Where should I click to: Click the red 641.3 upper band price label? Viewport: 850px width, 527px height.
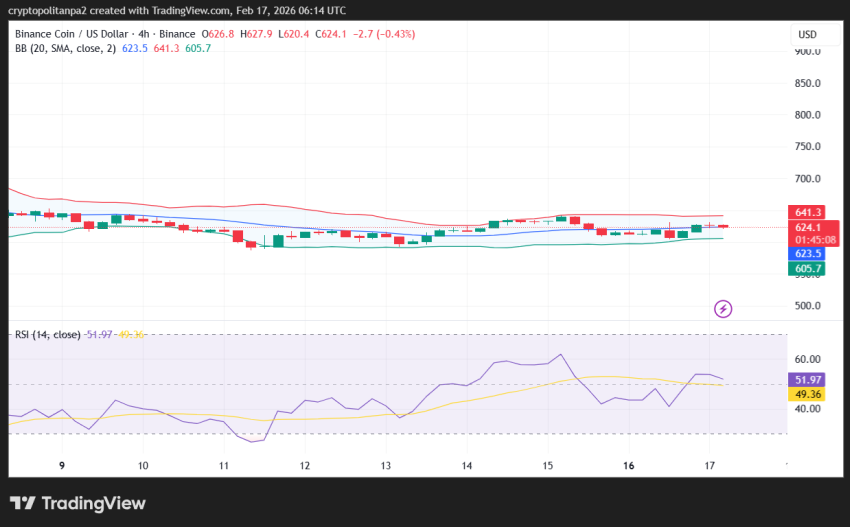pos(808,212)
